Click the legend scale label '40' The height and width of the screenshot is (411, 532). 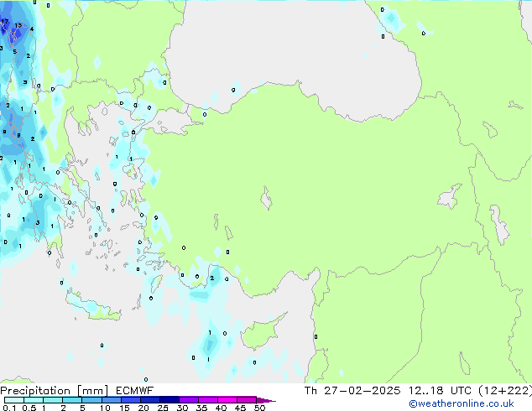221,408
